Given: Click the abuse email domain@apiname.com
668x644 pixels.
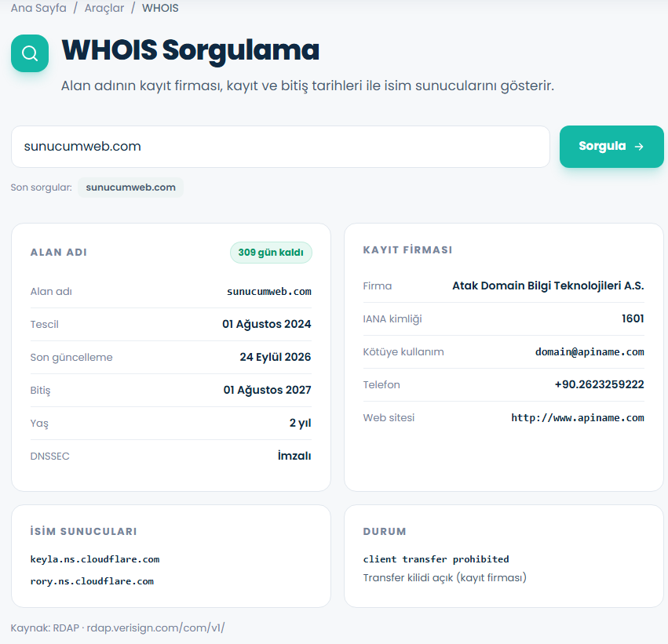Looking at the screenshot, I should tap(590, 352).
